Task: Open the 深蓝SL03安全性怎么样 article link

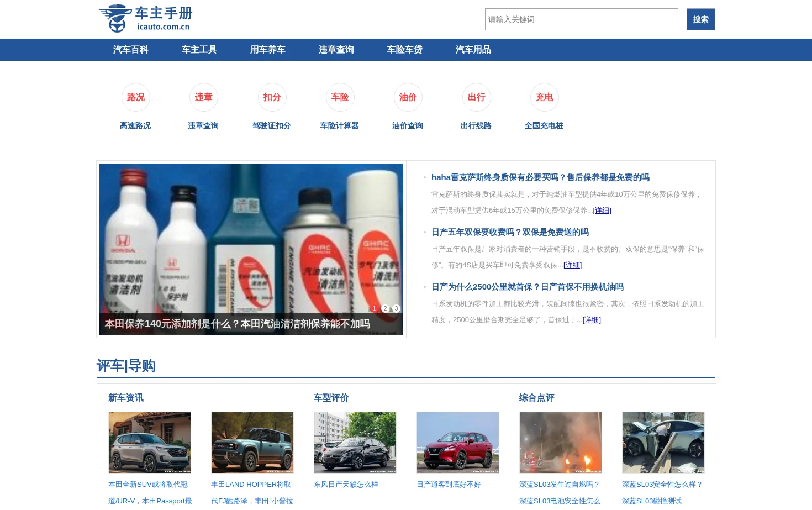Action: [x=662, y=493]
